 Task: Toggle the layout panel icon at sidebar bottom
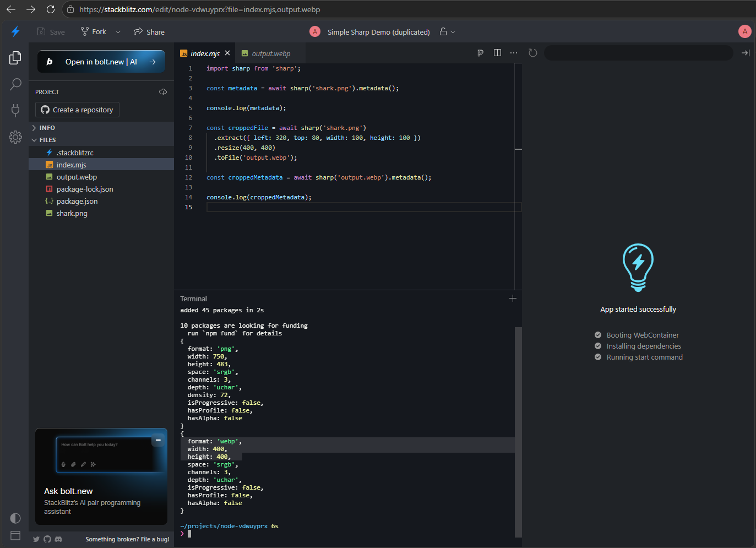point(15,535)
